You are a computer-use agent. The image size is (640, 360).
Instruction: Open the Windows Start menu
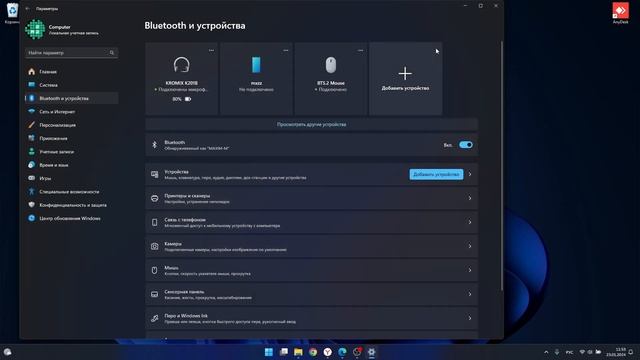click(269, 352)
